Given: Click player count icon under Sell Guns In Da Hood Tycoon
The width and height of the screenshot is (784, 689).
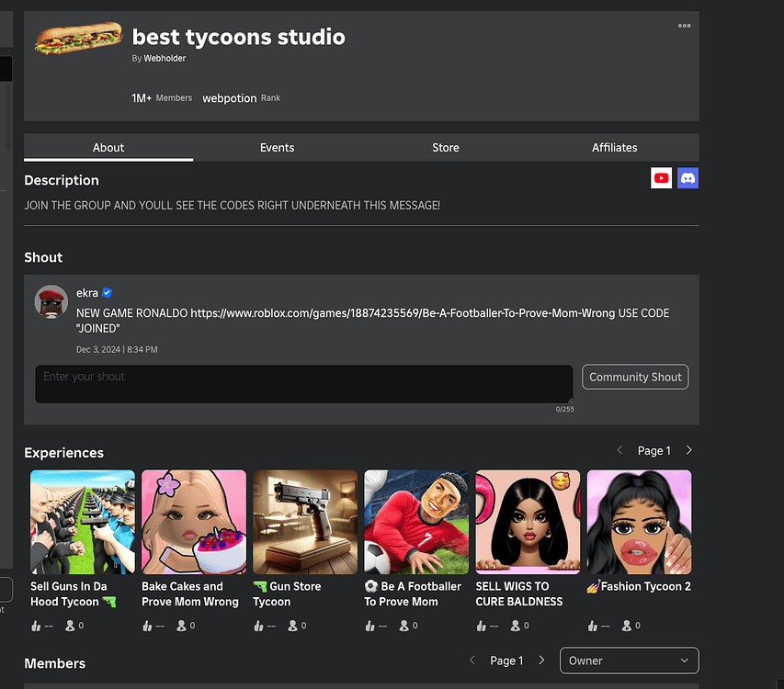Looking at the screenshot, I should [70, 626].
